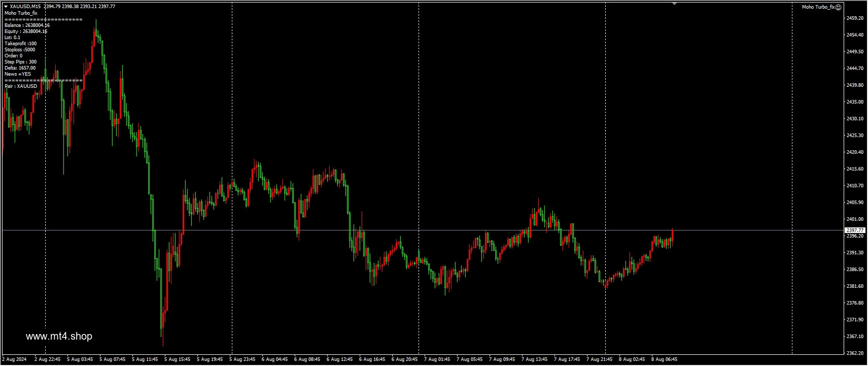The width and height of the screenshot is (868, 366).
Task: Click the gray chart shift triangle marker on top edge
Action: 674,4
